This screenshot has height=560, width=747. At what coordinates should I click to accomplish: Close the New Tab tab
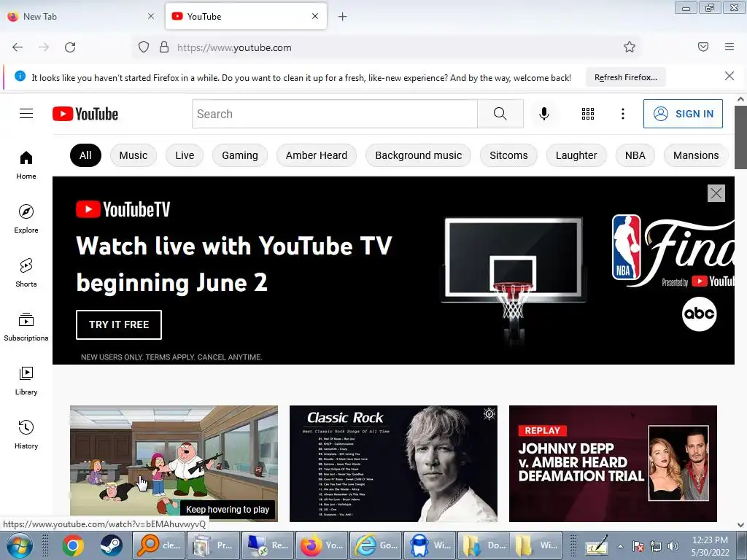151,16
